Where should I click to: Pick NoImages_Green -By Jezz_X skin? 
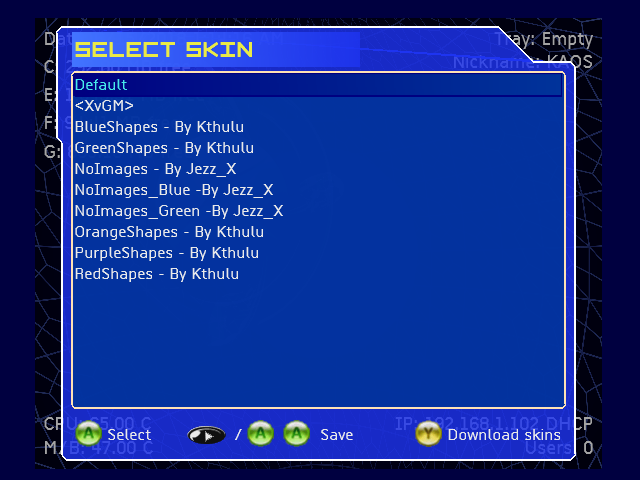[x=179, y=211]
